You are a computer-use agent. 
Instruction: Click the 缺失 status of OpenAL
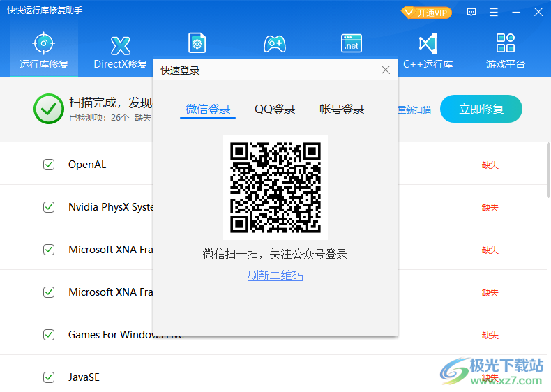pos(490,165)
